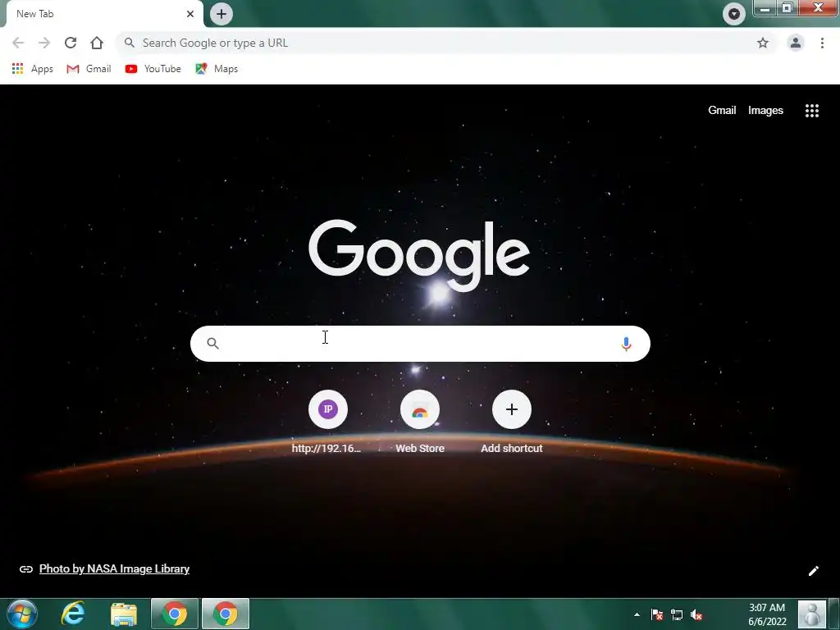Go forward using the forward arrow
The image size is (840, 630).
(x=44, y=43)
